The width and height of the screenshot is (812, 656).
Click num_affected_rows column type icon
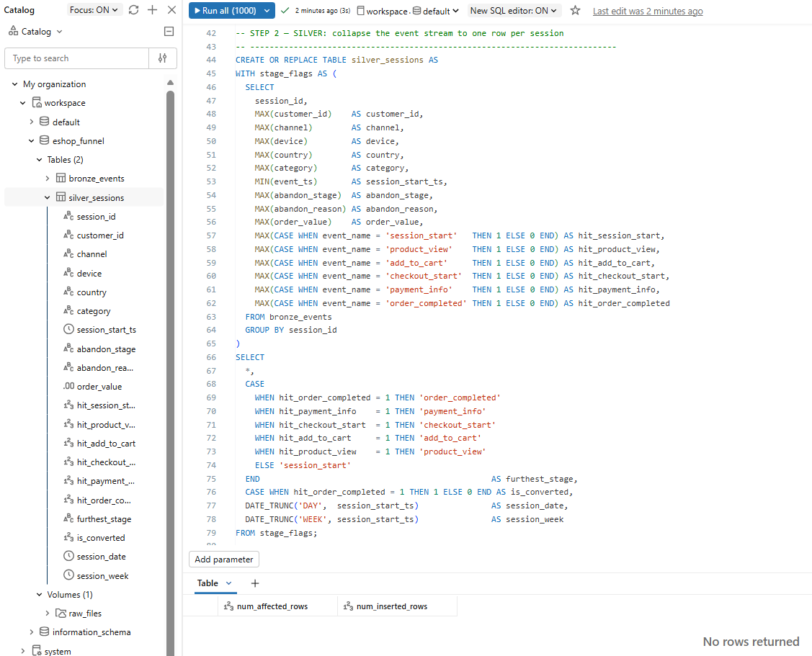[x=228, y=606]
